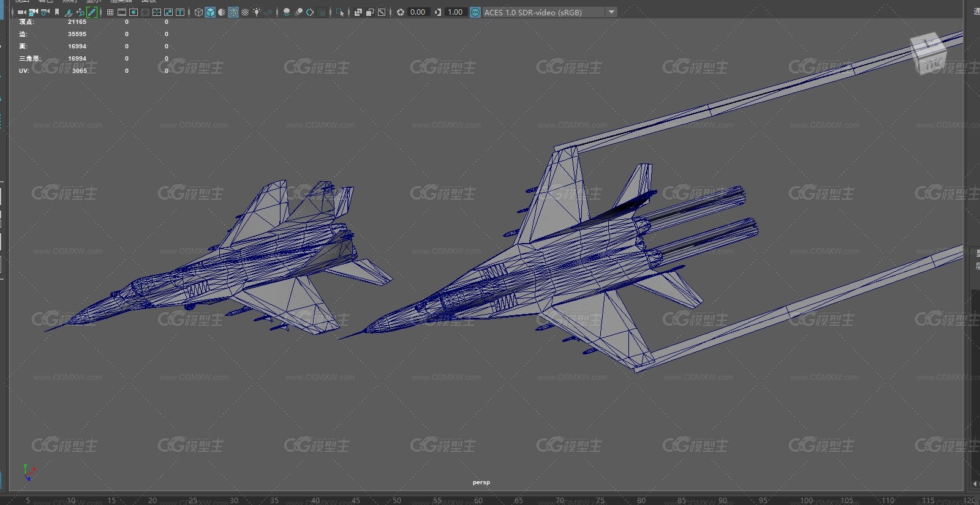
Task: Switch to Wireframe display mode
Action: coord(198,12)
